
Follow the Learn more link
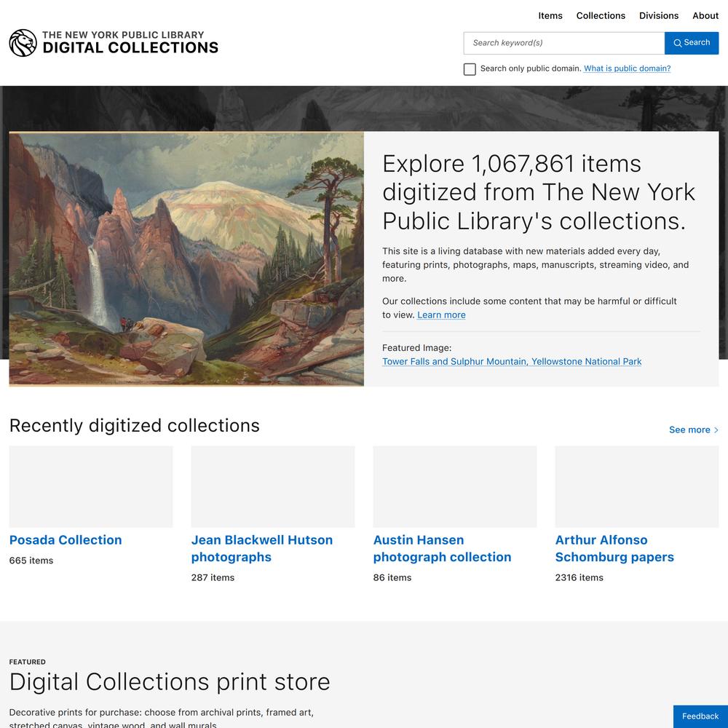pyautogui.click(x=441, y=314)
